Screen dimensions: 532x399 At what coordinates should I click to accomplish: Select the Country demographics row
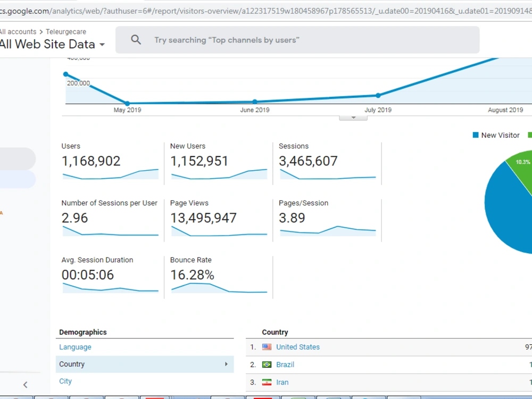click(x=145, y=364)
